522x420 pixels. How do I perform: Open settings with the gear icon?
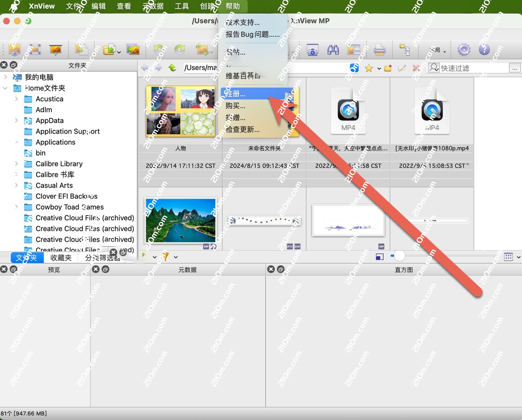(x=464, y=50)
